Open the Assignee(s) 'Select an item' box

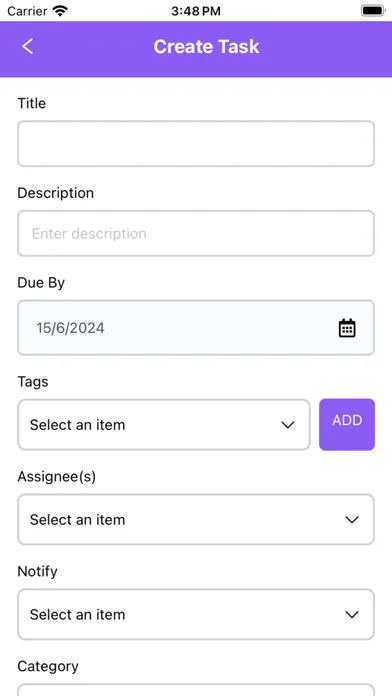pyautogui.click(x=196, y=520)
